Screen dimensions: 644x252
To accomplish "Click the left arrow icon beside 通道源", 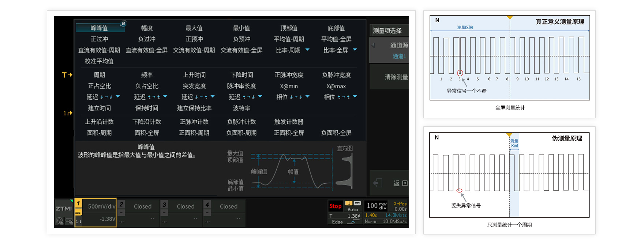I will click(373, 45).
